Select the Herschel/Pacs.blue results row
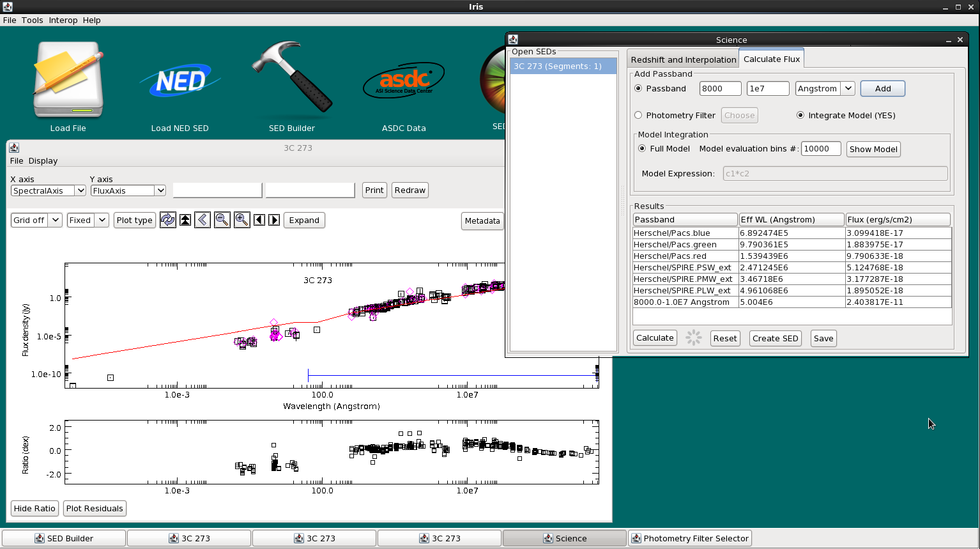 792,233
